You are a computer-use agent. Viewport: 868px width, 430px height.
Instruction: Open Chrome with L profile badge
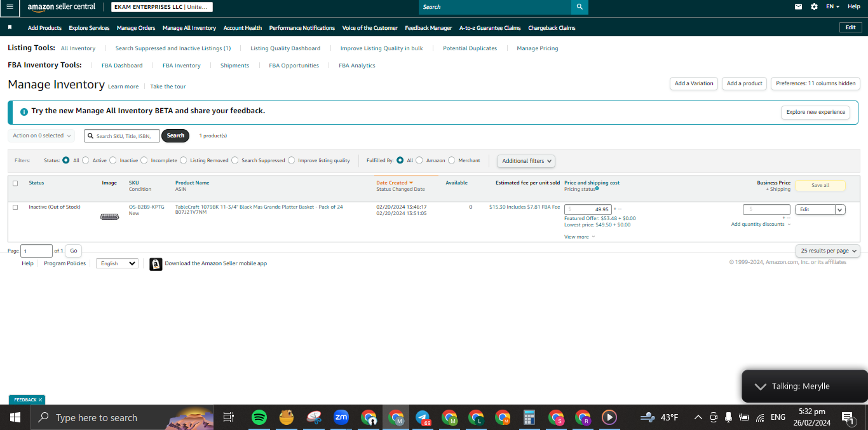point(477,417)
